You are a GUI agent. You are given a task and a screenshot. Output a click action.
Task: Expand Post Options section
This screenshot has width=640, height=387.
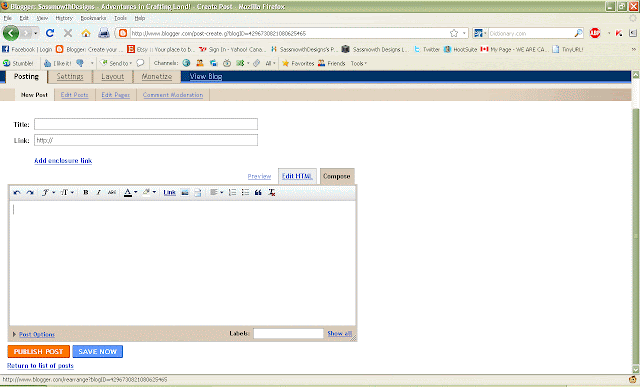click(33, 334)
